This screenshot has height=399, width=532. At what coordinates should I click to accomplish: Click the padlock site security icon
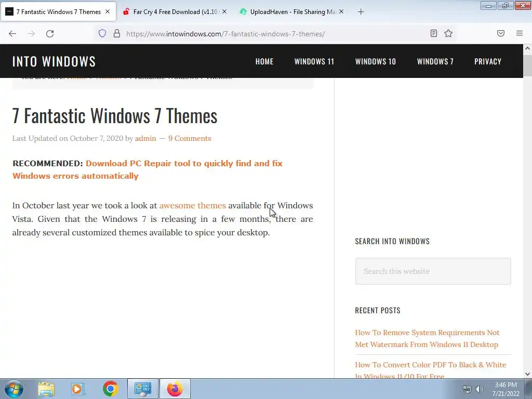[x=117, y=33]
